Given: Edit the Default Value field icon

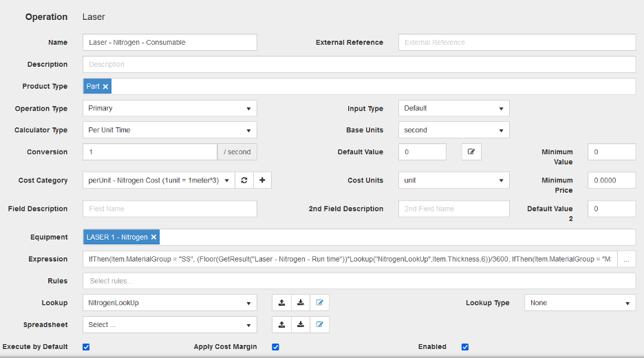Looking at the screenshot, I should click(x=471, y=152).
